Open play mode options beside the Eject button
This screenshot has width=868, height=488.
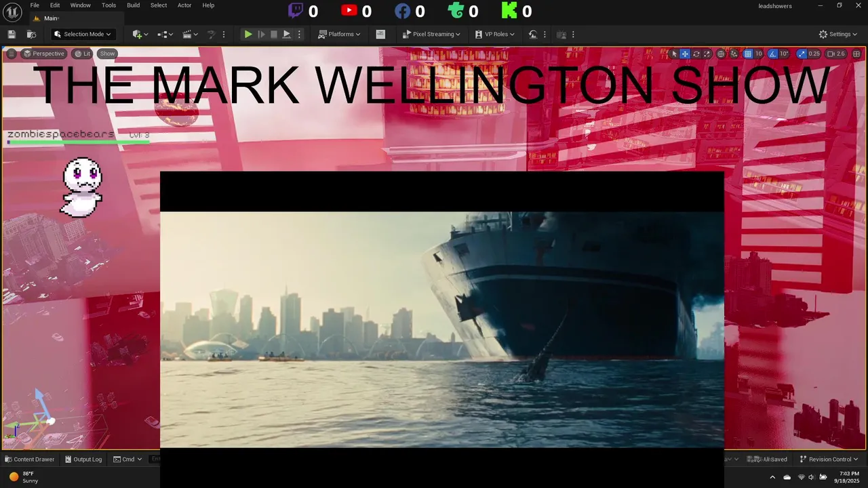point(300,35)
